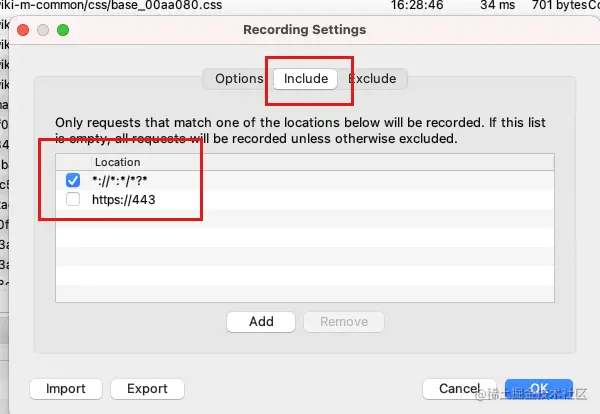
Task: Close the dialog with red button
Action: coord(23,30)
